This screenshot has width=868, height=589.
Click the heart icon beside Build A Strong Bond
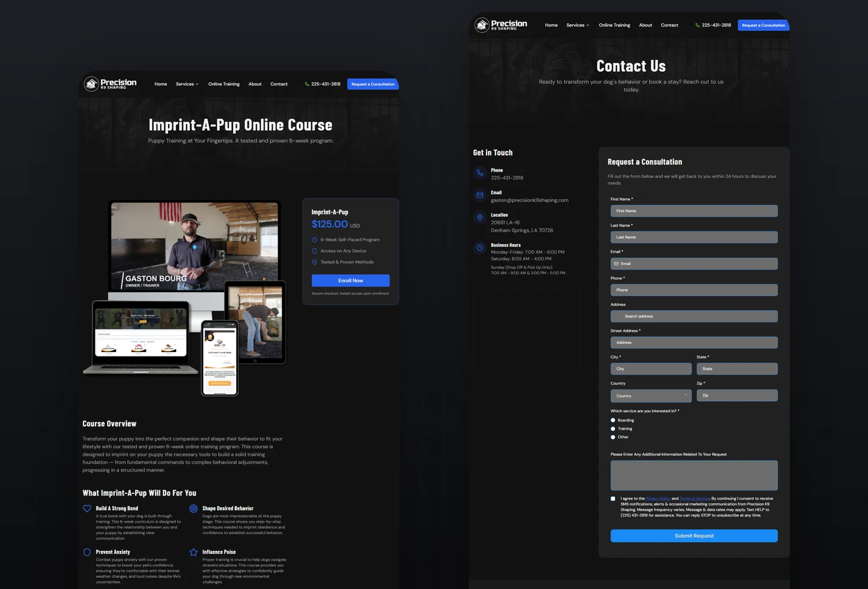(87, 508)
